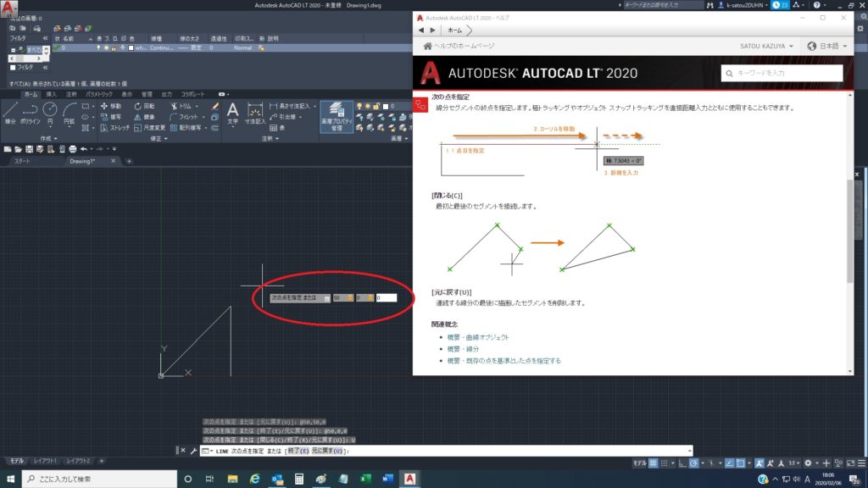Click the Leader (引出線) tool
The width and height of the screenshot is (868, 488).
pyautogui.click(x=283, y=117)
